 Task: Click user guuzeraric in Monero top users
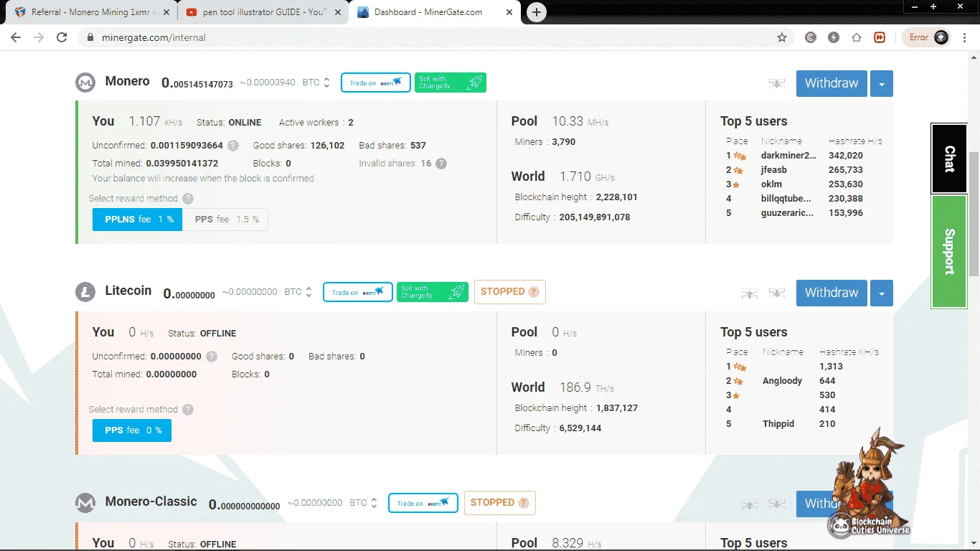coord(787,213)
